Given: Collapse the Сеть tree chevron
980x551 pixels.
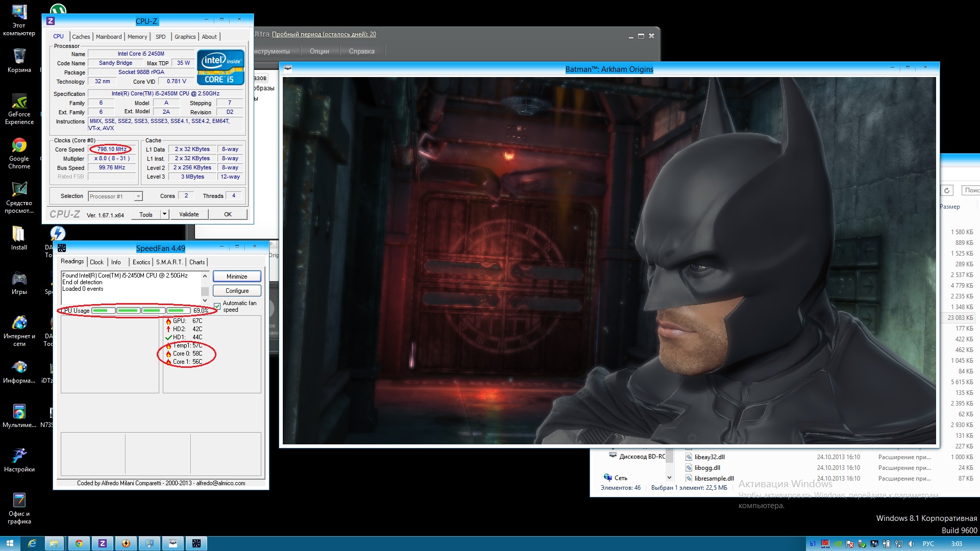Looking at the screenshot, I should point(669,478).
